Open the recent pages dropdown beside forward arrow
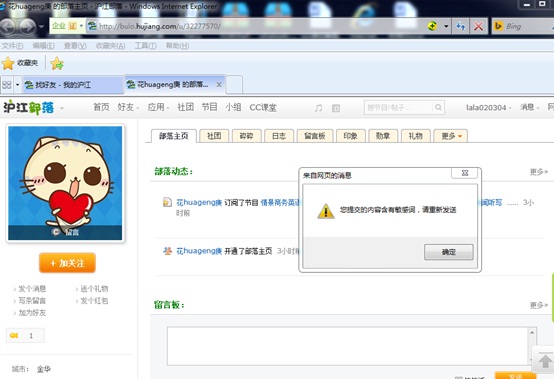Image resolution: width=554 pixels, height=379 pixels. [x=42, y=26]
